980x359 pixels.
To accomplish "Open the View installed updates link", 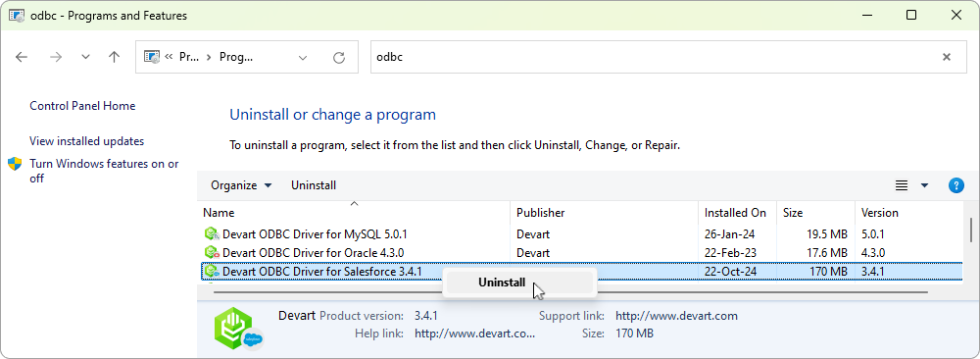I will point(87,141).
